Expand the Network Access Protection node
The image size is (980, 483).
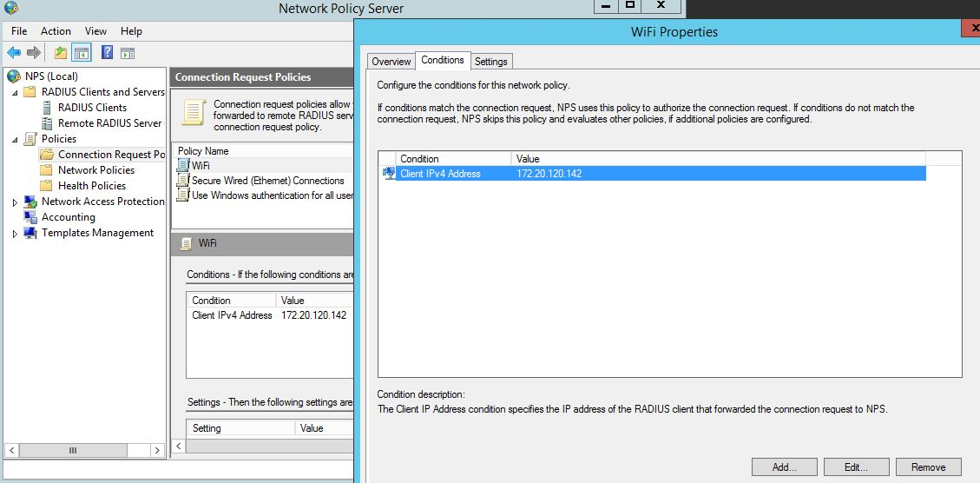point(15,202)
